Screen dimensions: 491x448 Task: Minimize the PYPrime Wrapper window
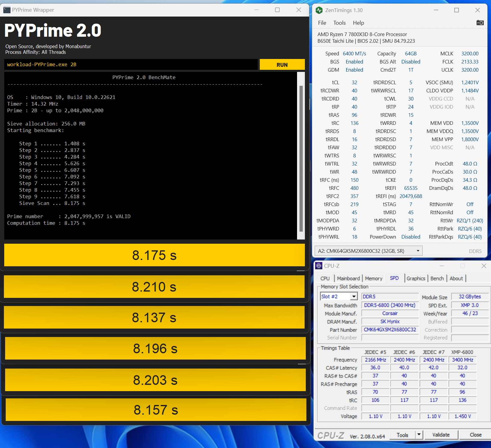point(256,10)
